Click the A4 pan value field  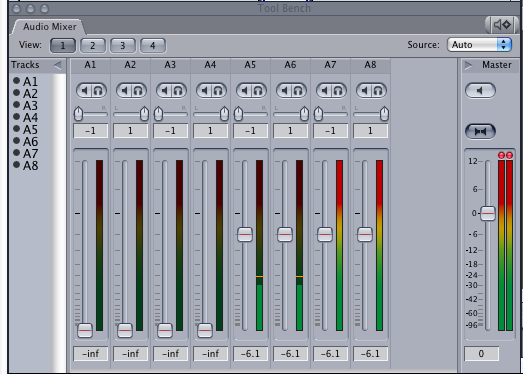(210, 131)
